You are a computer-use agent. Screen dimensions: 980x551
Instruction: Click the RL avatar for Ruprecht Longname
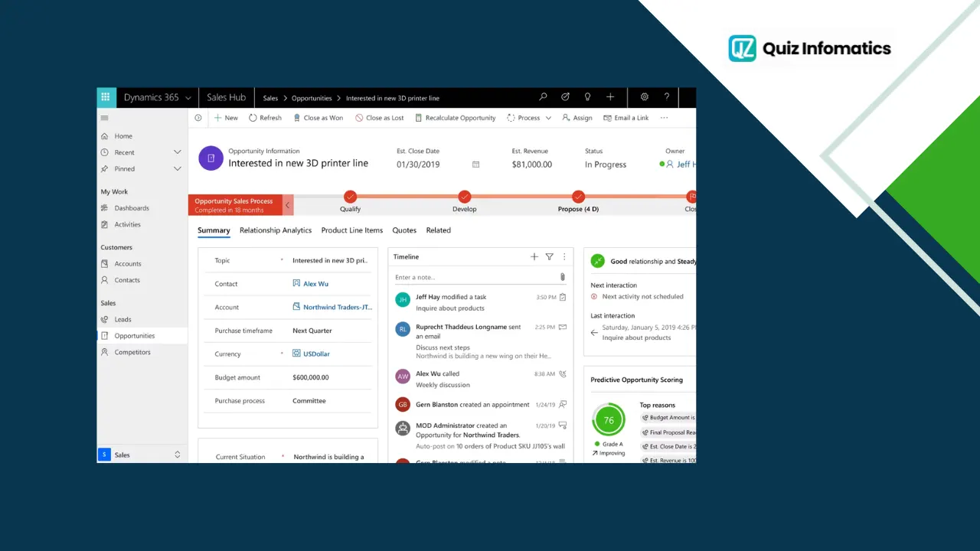click(403, 329)
